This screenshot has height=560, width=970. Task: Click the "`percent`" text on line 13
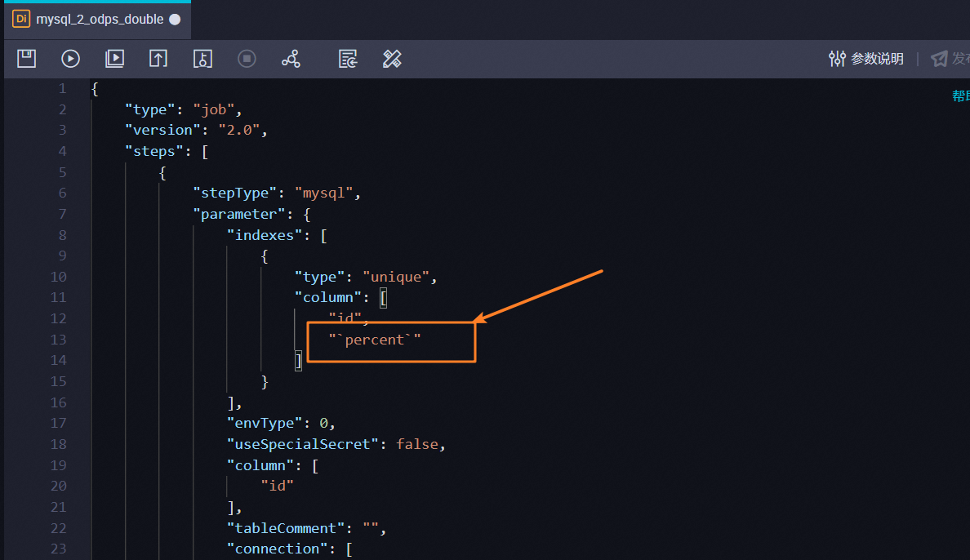click(x=374, y=340)
